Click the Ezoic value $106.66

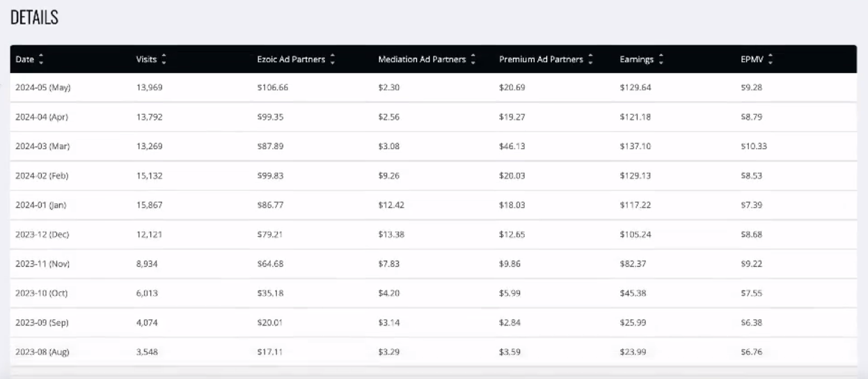pyautogui.click(x=273, y=88)
